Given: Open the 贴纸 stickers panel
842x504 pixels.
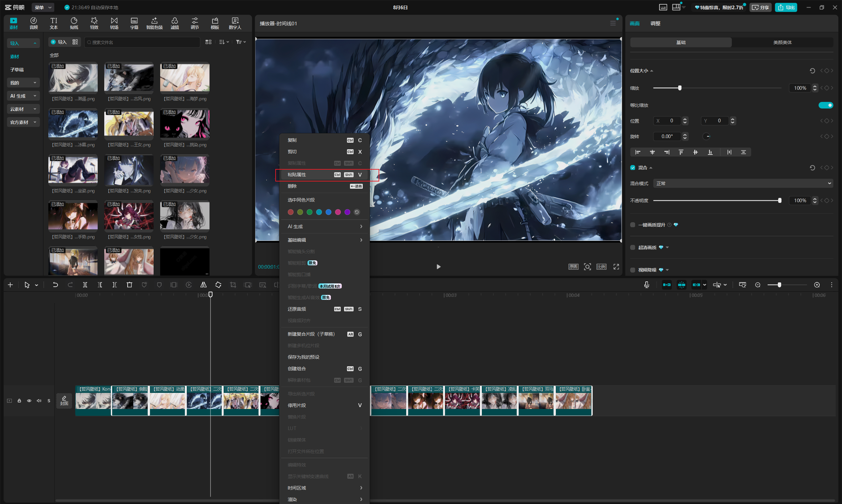Looking at the screenshot, I should (x=74, y=23).
